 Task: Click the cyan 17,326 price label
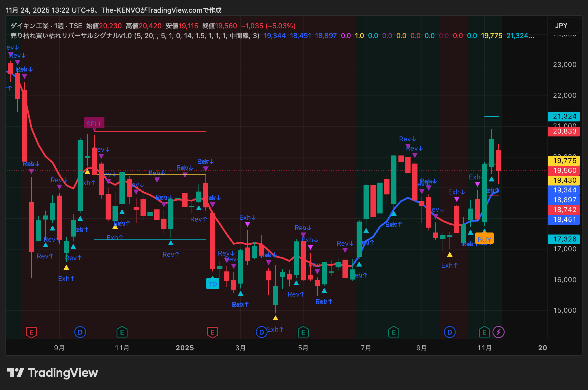pos(564,239)
